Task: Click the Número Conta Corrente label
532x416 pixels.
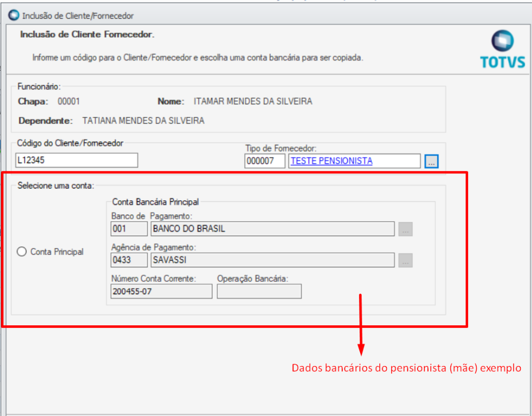Action: [154, 279]
